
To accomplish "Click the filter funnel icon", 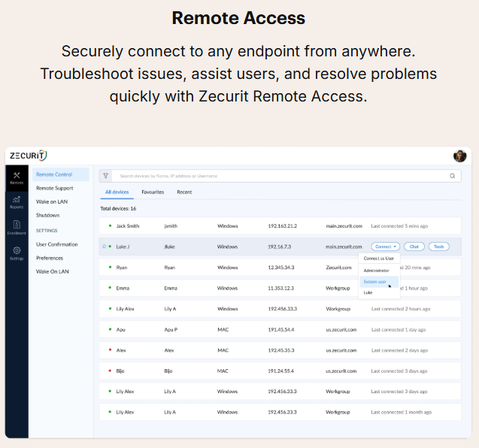I will click(106, 176).
